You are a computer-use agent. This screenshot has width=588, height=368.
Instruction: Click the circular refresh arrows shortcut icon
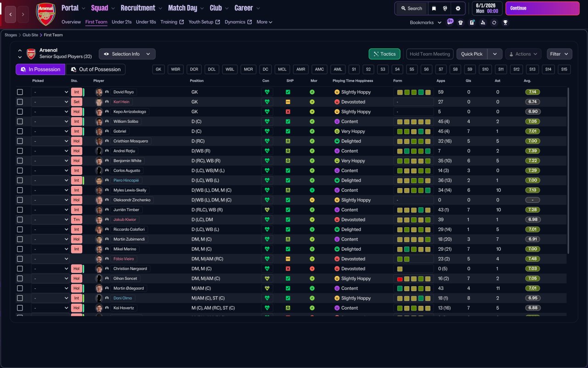click(494, 23)
